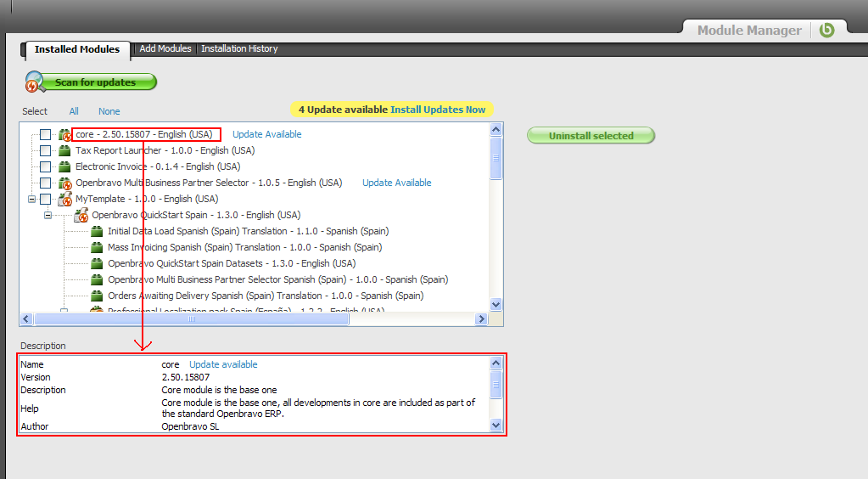Click the core module icon
The height and width of the screenshot is (479, 868).
64,135
